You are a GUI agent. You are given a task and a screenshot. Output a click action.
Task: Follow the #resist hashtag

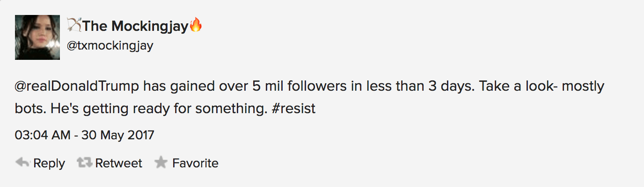pyautogui.click(x=293, y=109)
